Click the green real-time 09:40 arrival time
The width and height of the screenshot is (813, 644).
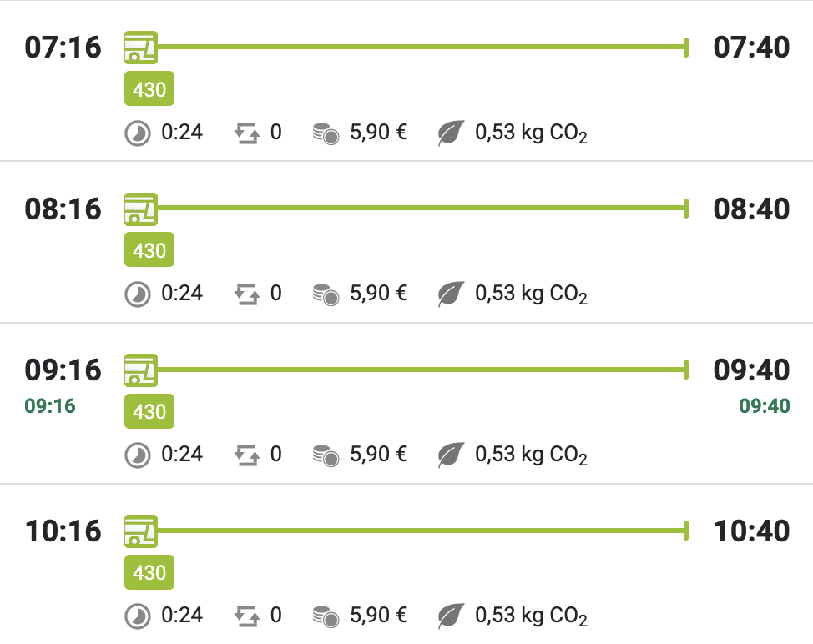click(x=765, y=405)
